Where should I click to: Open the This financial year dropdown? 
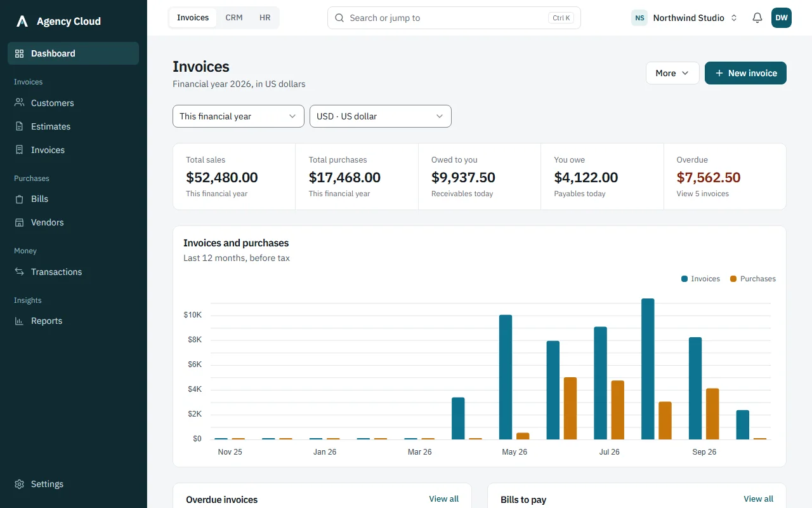[239, 116]
